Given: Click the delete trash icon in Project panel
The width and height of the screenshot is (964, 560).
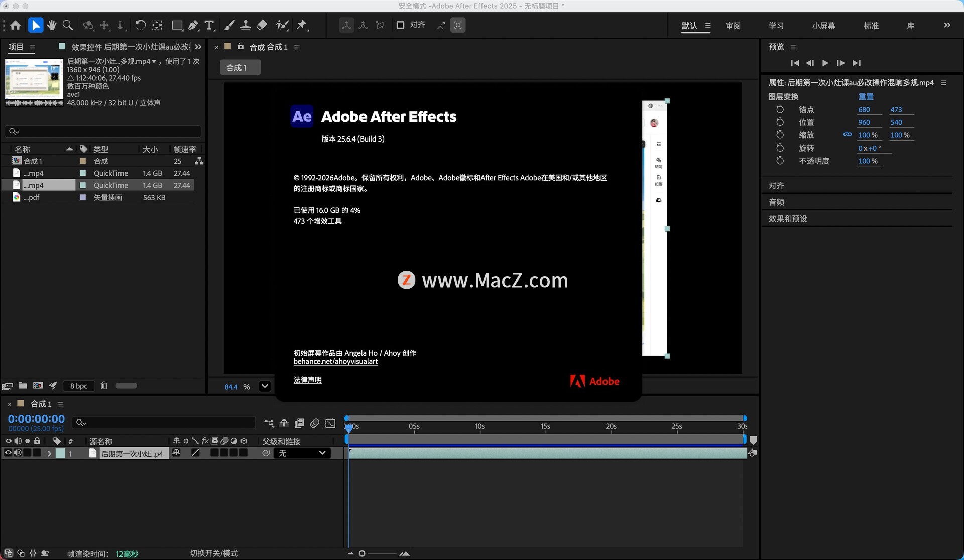Looking at the screenshot, I should (104, 386).
